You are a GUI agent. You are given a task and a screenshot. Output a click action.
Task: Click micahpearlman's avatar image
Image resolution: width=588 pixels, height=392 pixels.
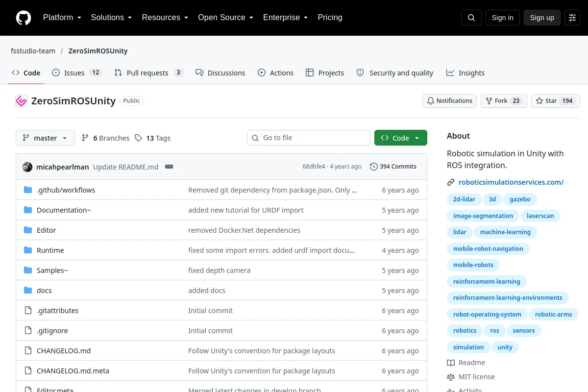(x=27, y=167)
